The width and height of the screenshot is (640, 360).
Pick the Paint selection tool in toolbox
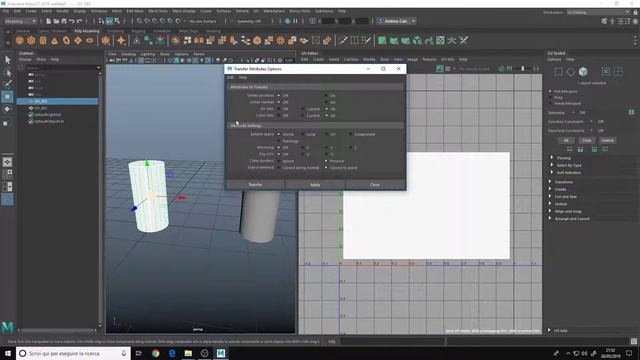pyautogui.click(x=7, y=84)
